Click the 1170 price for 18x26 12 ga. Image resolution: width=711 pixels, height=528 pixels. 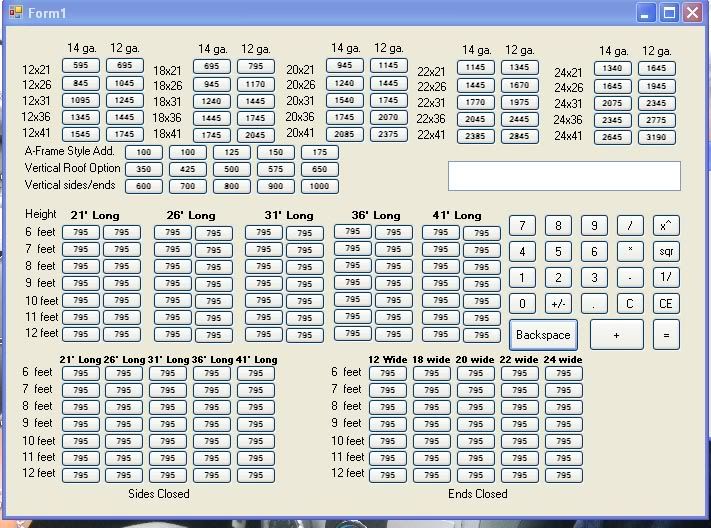(x=255, y=85)
